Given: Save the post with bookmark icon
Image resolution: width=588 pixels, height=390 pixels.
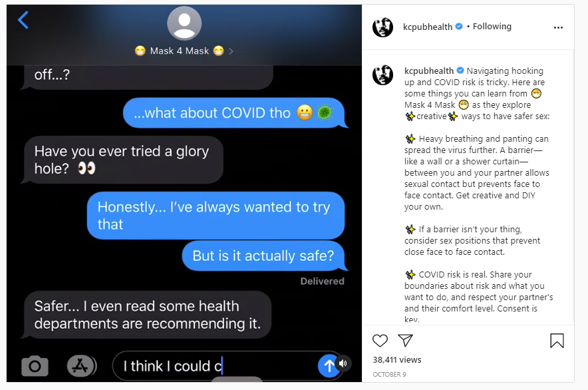Looking at the screenshot, I should click(557, 341).
